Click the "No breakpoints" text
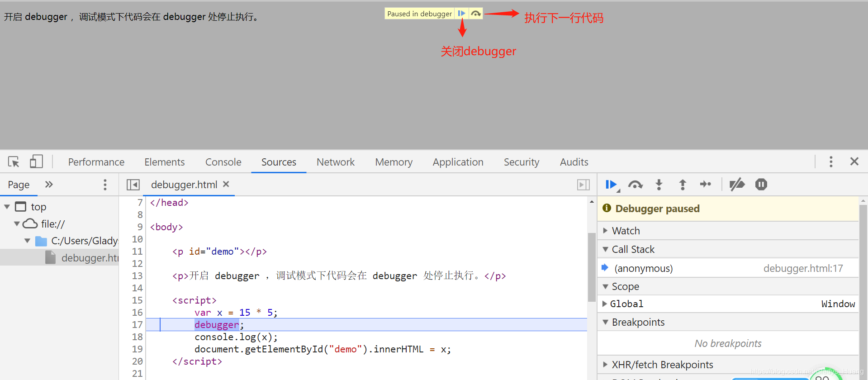Viewport: 868px width, 380px height. click(728, 343)
